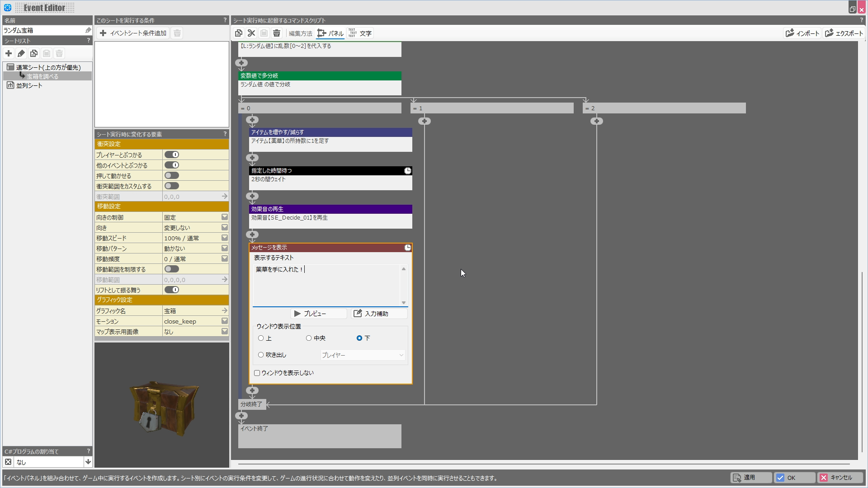
Task: Enable 押して動かせる switch
Action: click(x=172, y=175)
